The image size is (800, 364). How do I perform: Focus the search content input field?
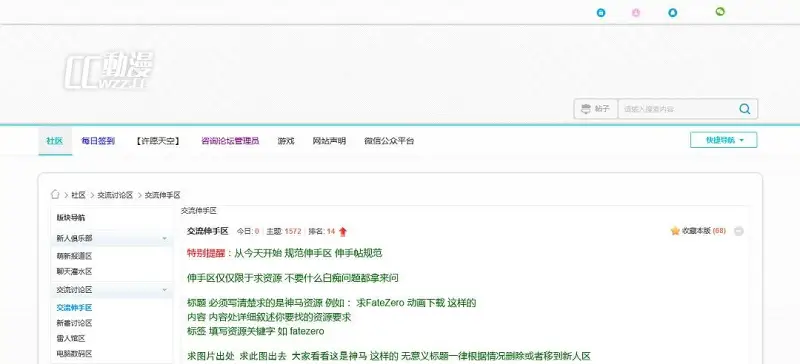click(678, 109)
